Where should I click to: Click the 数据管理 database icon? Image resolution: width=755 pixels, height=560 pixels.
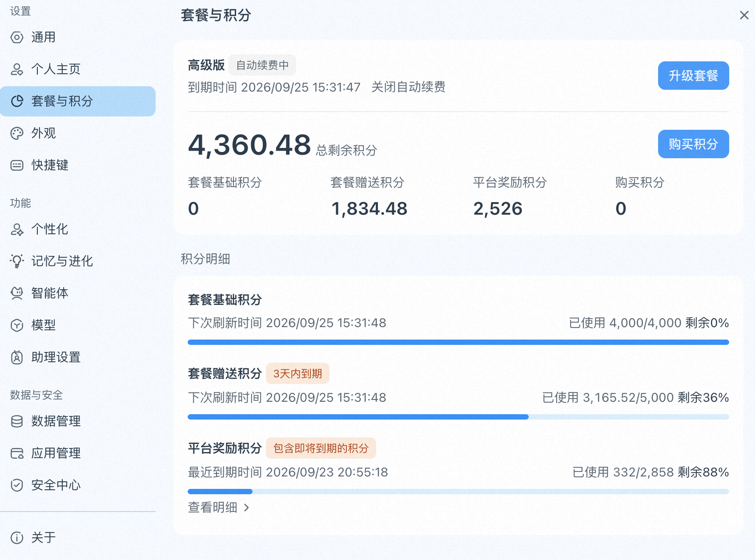tap(17, 421)
